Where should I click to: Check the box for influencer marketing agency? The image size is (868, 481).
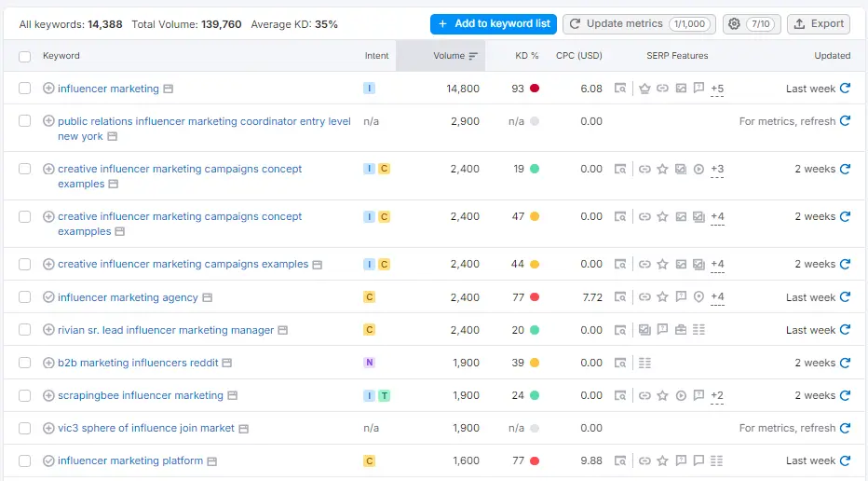tap(25, 297)
